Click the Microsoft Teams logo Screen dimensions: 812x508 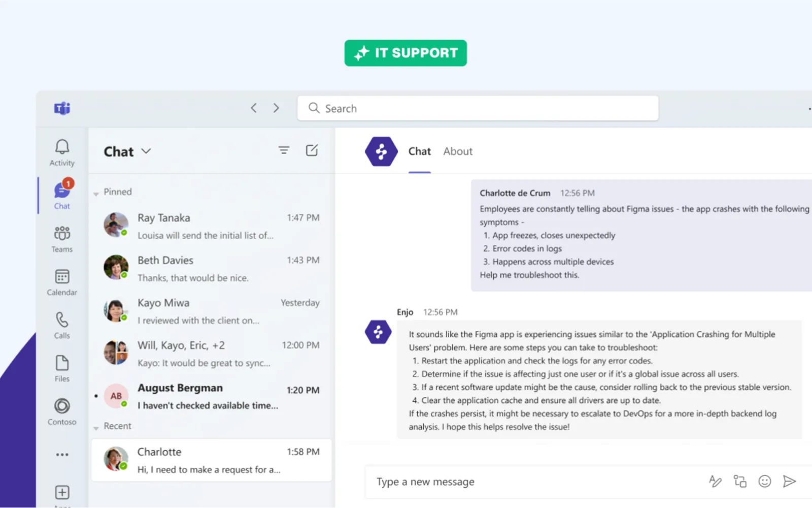62,108
